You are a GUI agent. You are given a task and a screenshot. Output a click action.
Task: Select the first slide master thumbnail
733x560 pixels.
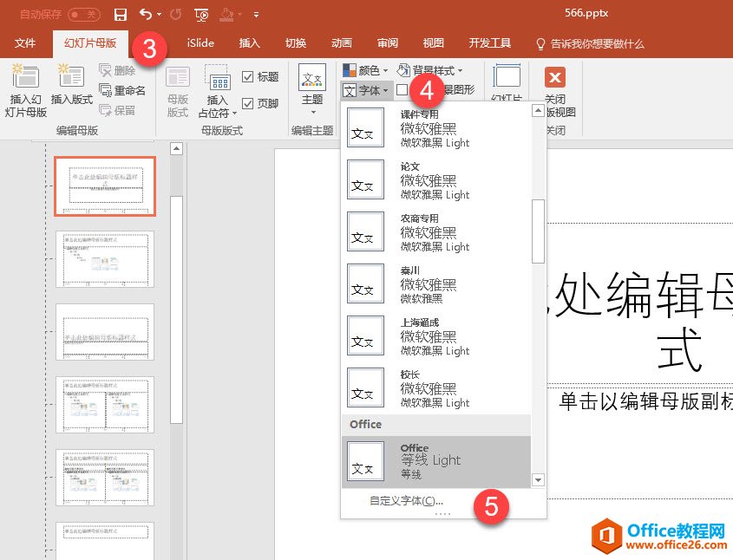click(x=104, y=186)
